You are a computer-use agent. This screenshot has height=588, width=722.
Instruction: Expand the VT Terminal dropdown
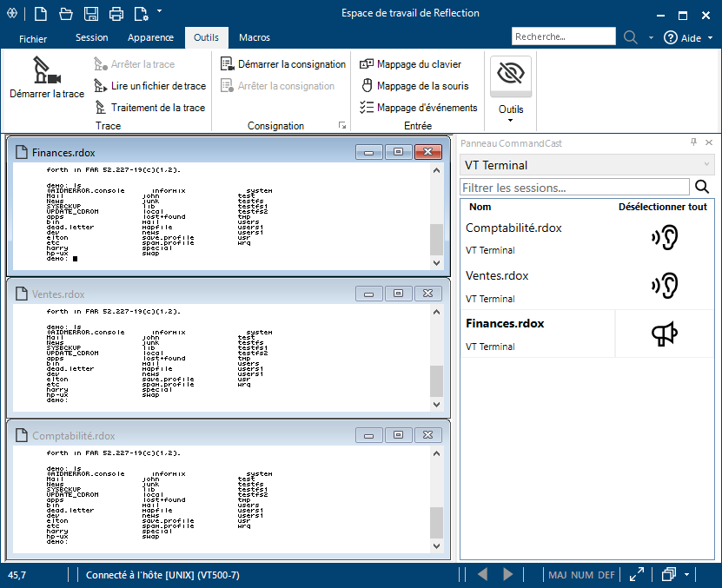(705, 165)
